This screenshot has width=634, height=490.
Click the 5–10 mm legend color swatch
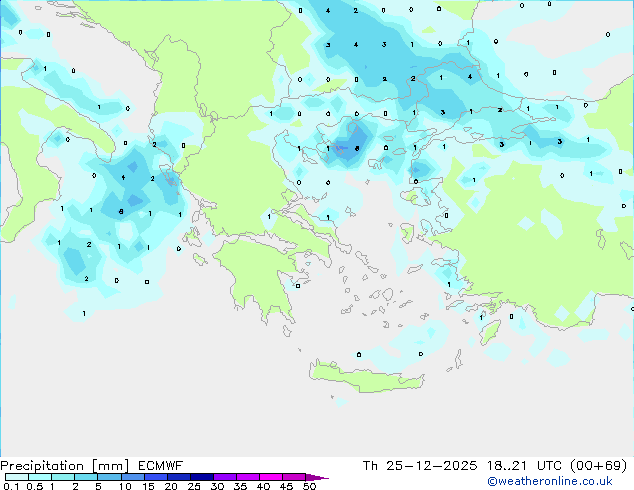pos(109,477)
